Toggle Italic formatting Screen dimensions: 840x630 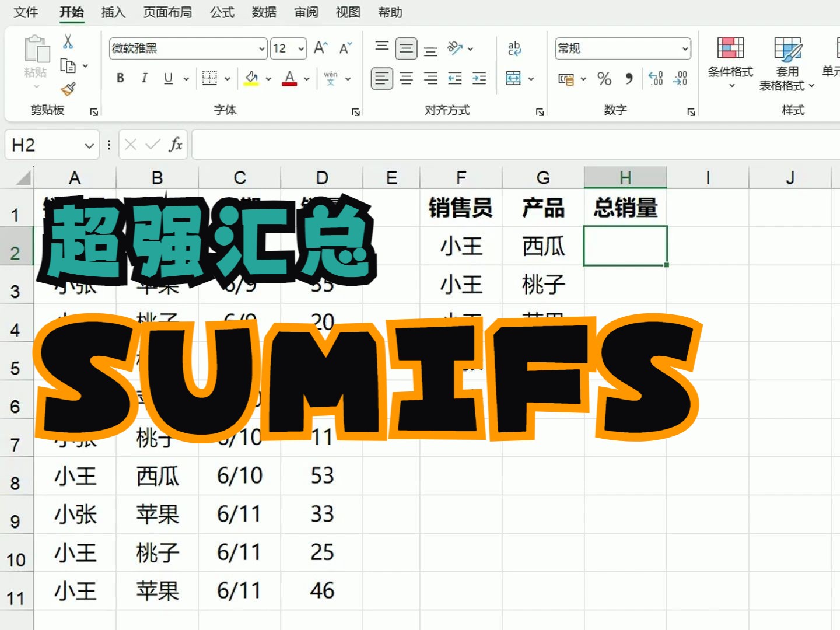[x=144, y=78]
